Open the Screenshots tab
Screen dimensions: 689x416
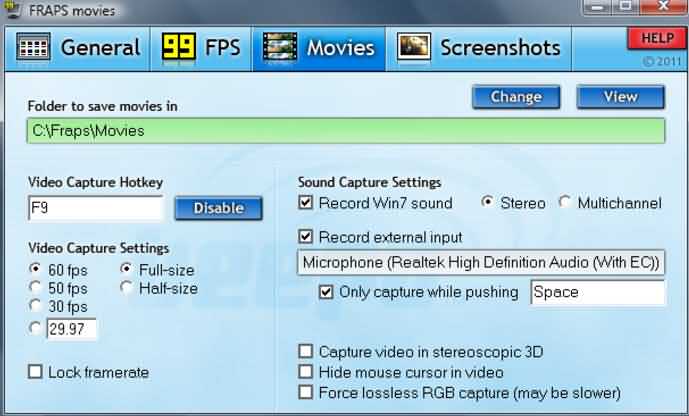coord(479,48)
